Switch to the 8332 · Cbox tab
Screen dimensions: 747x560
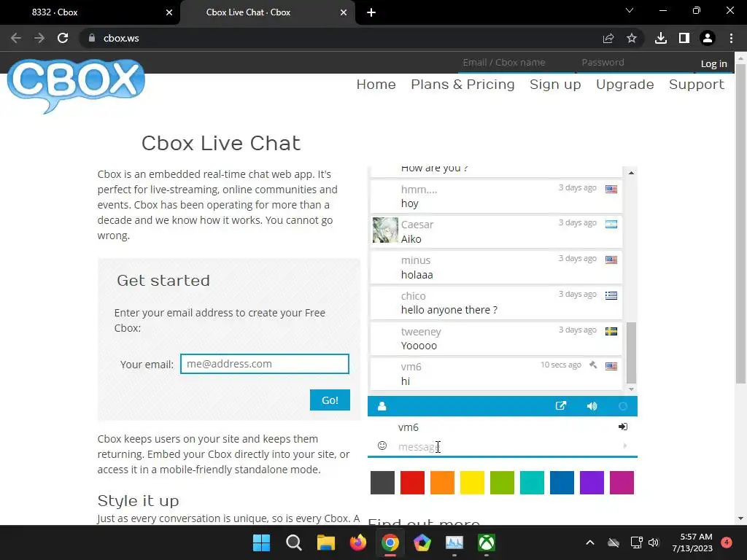90,12
